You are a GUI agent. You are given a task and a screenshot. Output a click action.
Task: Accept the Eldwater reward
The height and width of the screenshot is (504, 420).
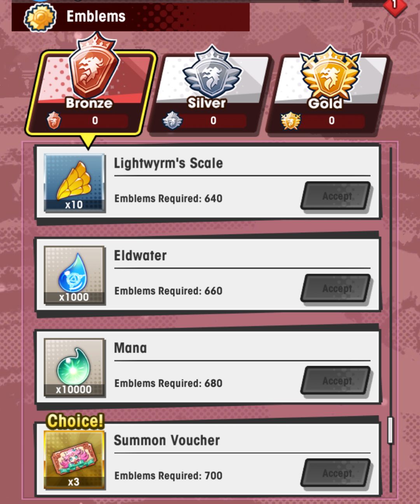click(x=336, y=288)
